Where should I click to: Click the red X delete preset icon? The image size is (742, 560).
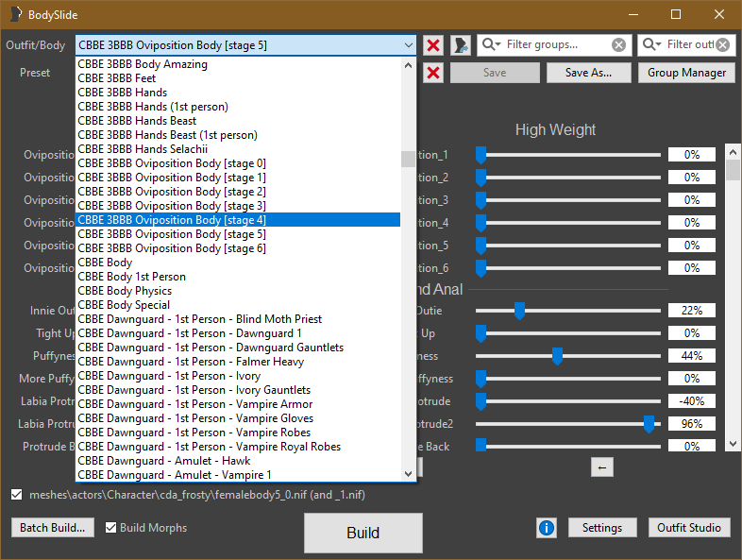[x=433, y=74]
